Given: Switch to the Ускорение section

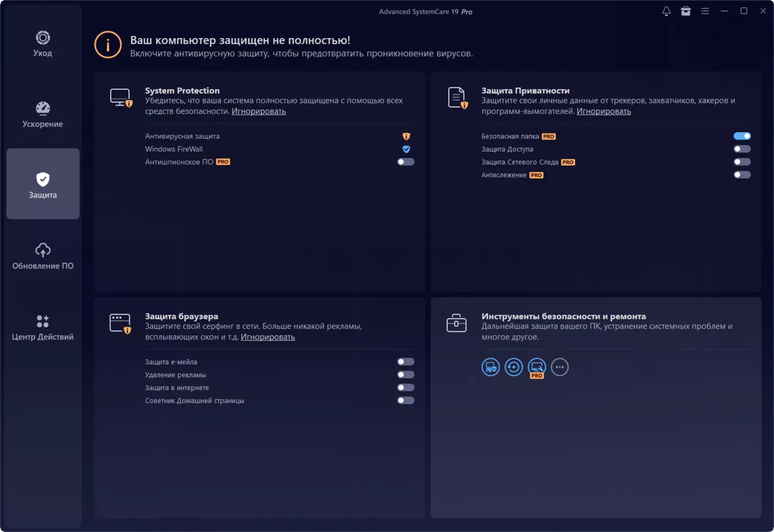Looking at the screenshot, I should pyautogui.click(x=43, y=115).
